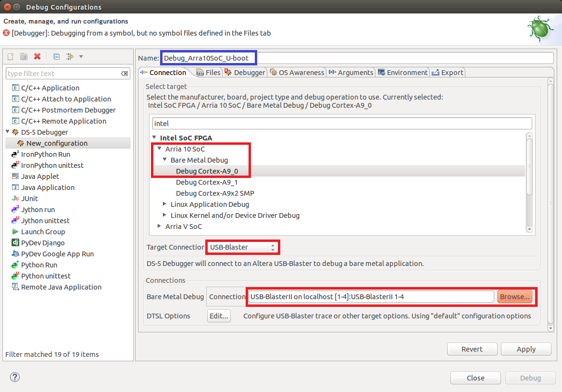Click the Filter launch configurations icon
This screenshot has height=392, width=562.
(70, 57)
